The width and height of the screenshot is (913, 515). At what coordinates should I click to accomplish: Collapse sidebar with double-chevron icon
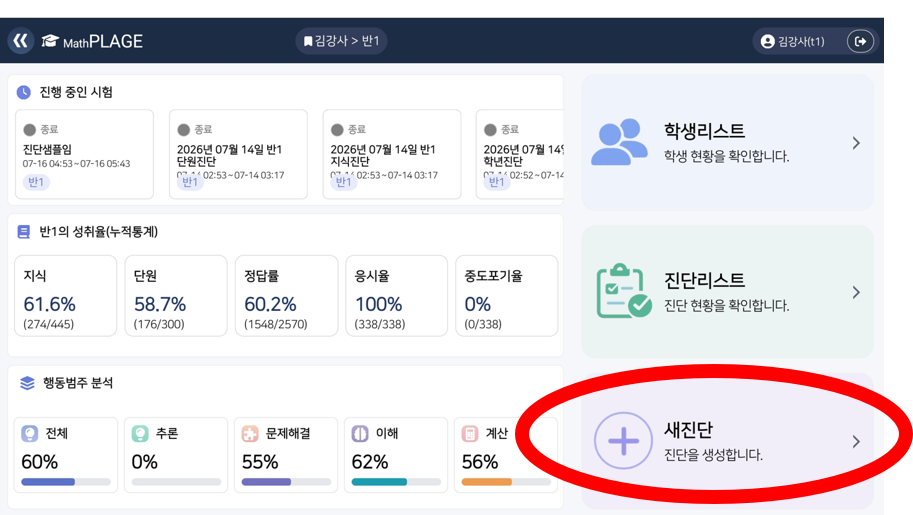(x=20, y=41)
